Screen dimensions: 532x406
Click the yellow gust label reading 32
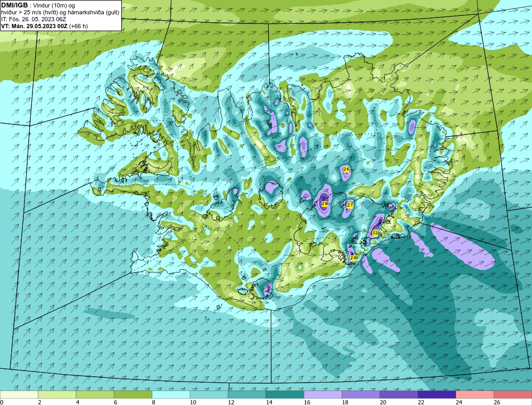click(375, 233)
